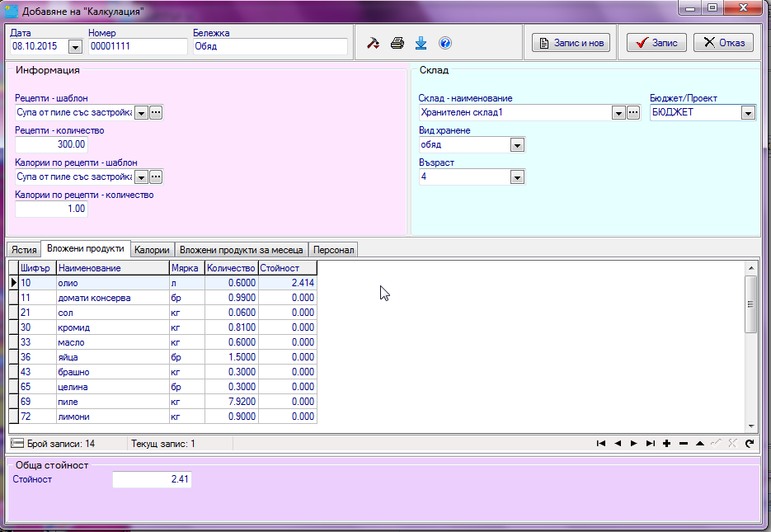
Task: Open the Вид хранене dropdown
Action: coord(517,145)
